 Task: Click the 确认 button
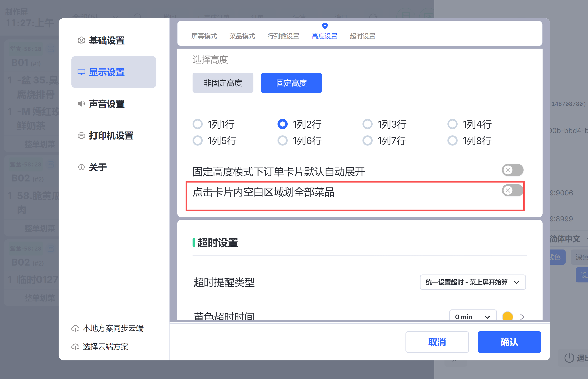point(509,342)
